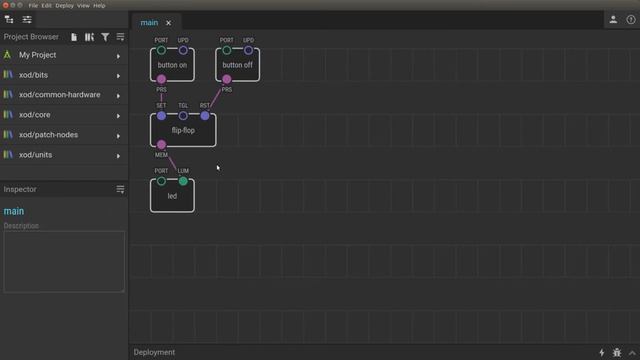The height and width of the screenshot is (360, 640).
Task: Select xod/bits library row
Action: pos(64,75)
